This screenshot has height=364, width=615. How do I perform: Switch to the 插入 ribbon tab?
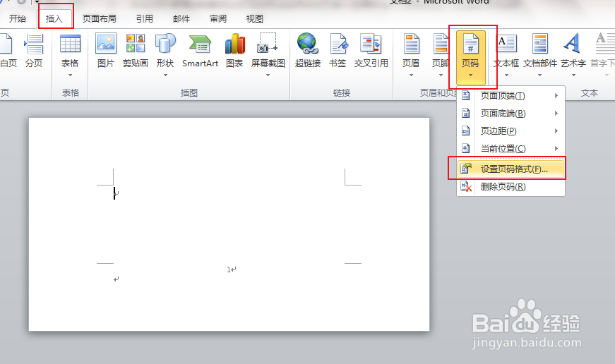point(54,18)
